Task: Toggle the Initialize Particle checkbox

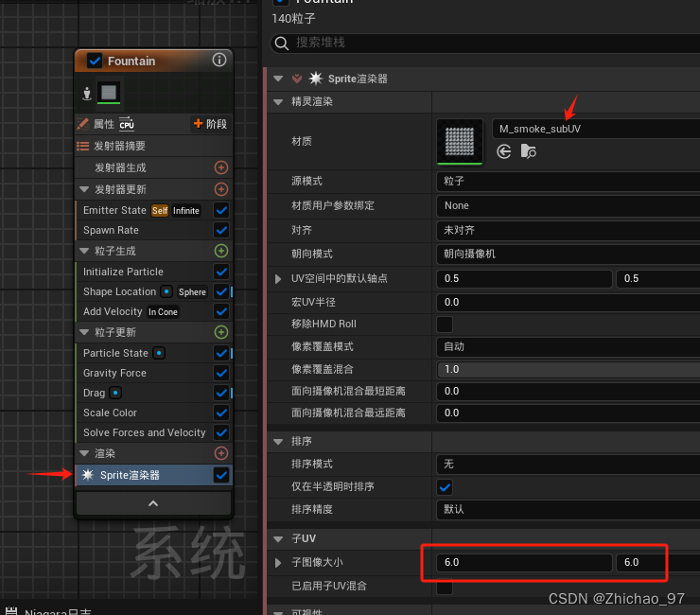Action: (221, 272)
